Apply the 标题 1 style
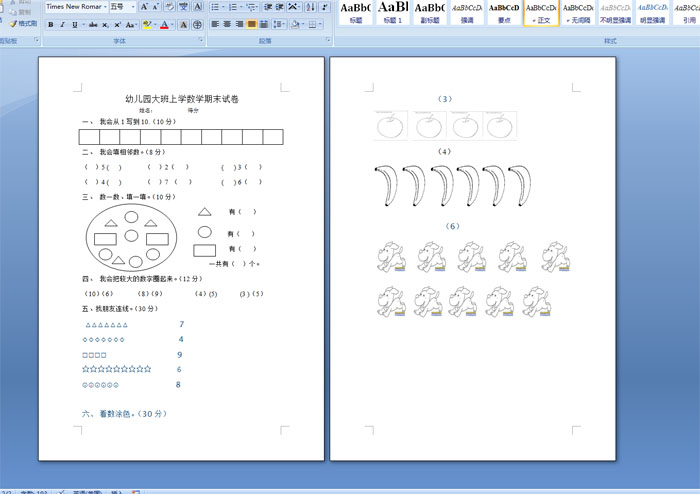Image resolution: width=700 pixels, height=494 pixels. click(x=393, y=12)
